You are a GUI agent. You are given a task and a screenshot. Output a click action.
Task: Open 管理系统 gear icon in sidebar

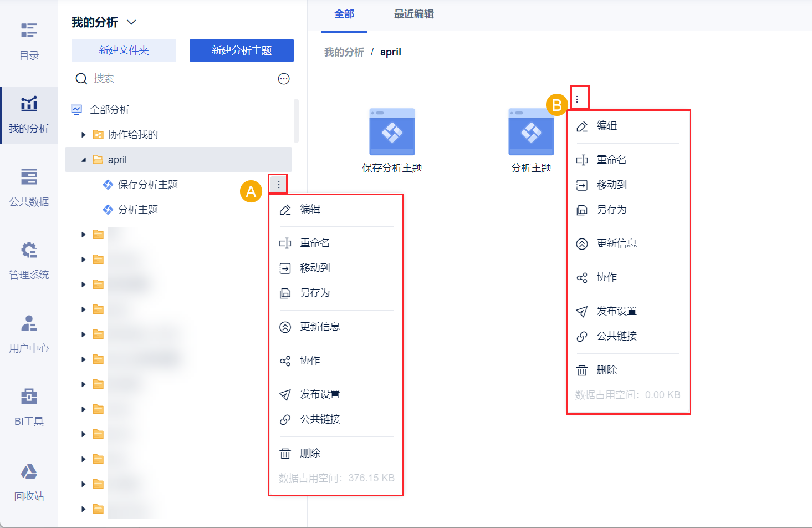pos(29,250)
